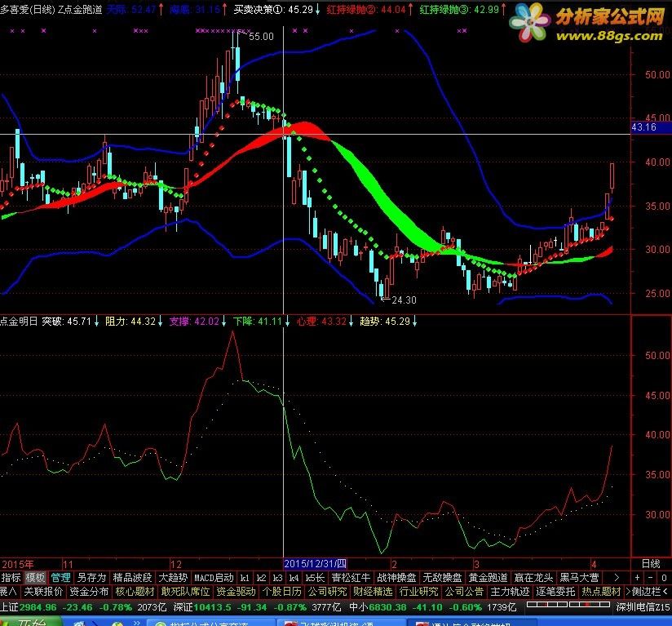Screen dimensions: 672x626
Task: Select the k5长 template tab
Action: coord(315,578)
